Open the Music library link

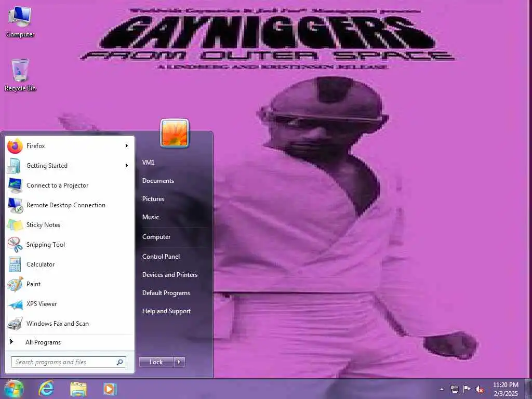[x=150, y=217]
